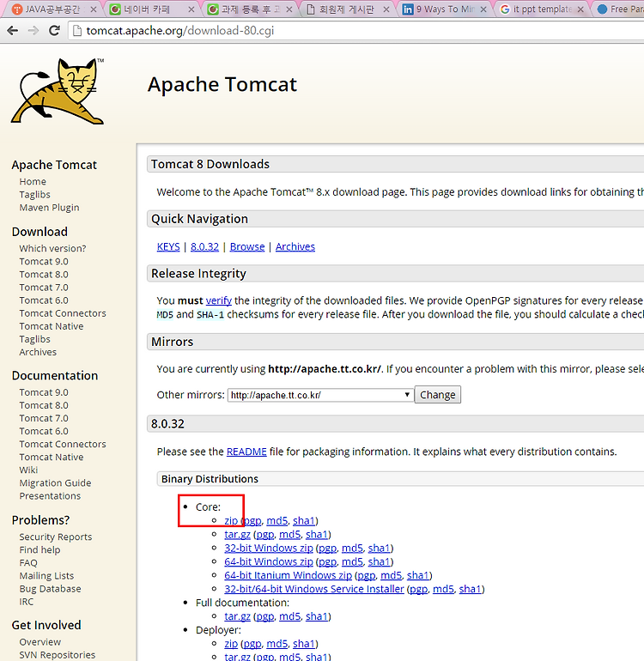Open Tomcat 6.0 under Download

44,300
